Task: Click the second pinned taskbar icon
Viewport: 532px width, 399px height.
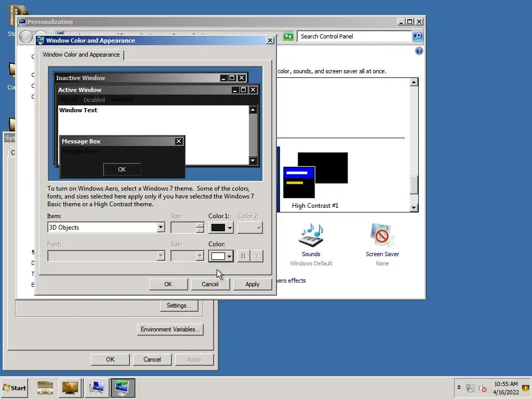Action: click(70, 388)
